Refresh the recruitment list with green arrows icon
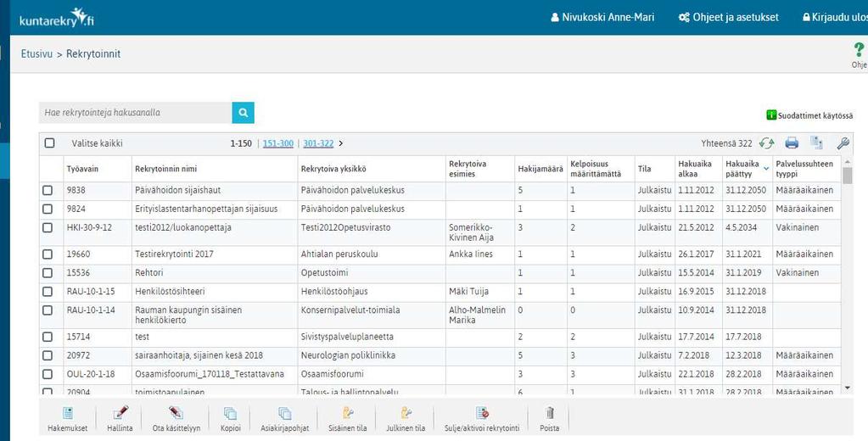 point(767,143)
